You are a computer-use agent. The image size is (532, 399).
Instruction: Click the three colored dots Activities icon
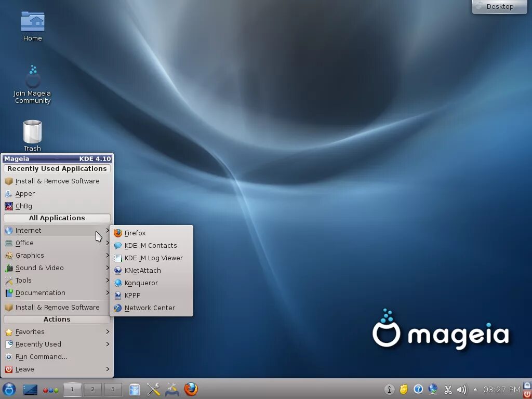(x=50, y=390)
